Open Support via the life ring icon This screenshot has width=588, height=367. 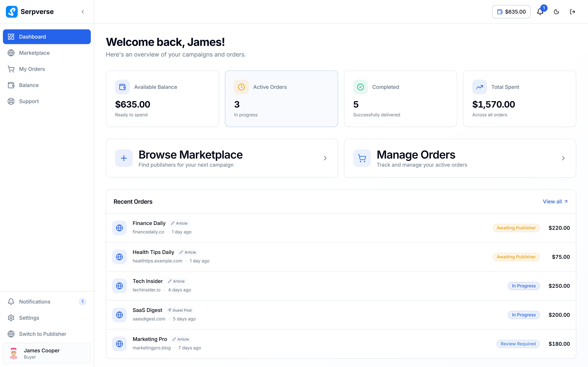[11, 101]
